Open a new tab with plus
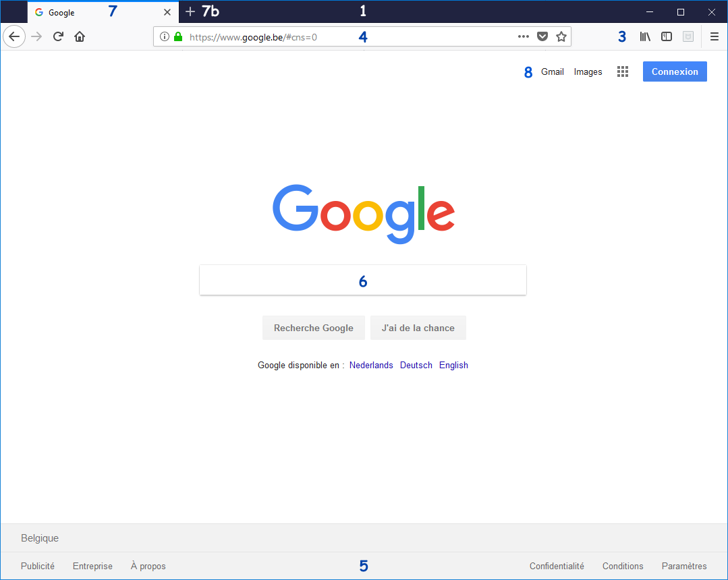Image resolution: width=728 pixels, height=580 pixels. (190, 11)
